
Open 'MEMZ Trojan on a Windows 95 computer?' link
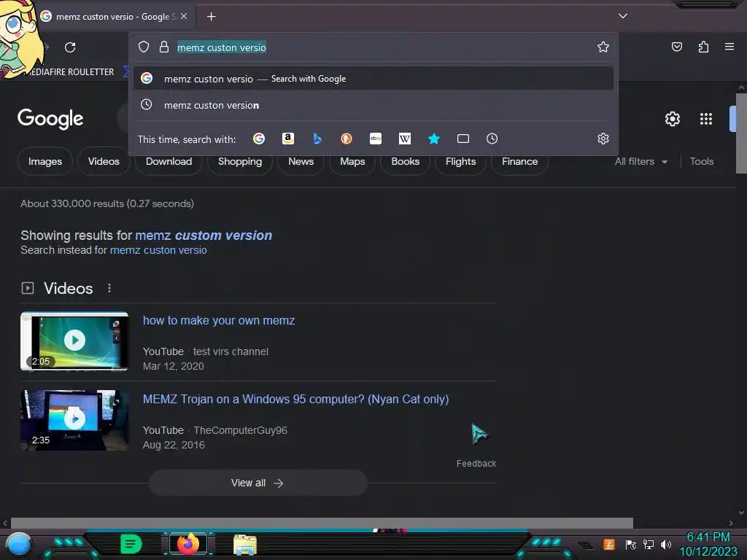point(295,399)
